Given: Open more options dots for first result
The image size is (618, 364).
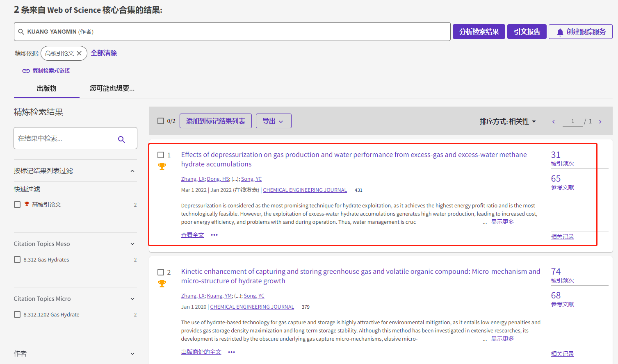Looking at the screenshot, I should (214, 235).
